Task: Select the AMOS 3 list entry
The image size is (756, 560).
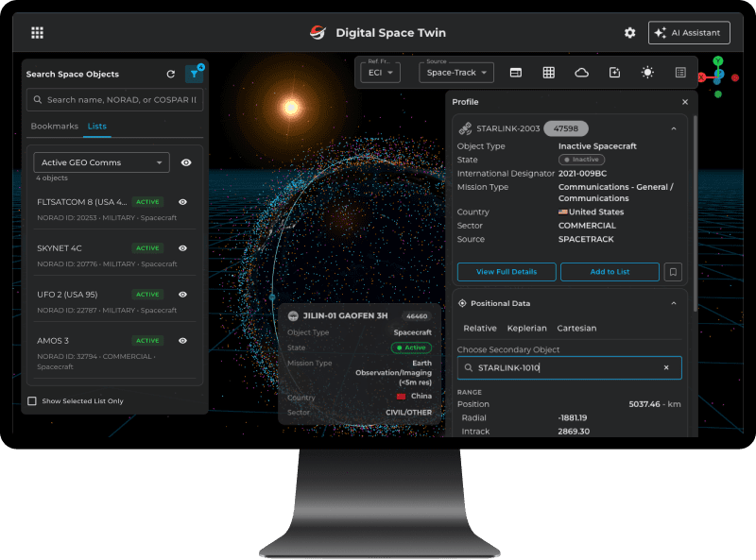Action: (x=114, y=353)
